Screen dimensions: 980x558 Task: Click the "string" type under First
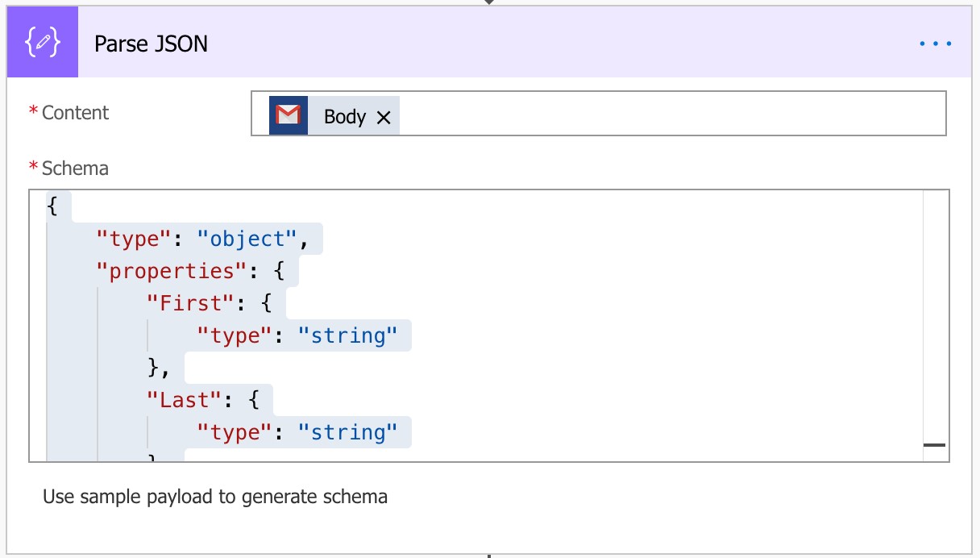point(348,335)
